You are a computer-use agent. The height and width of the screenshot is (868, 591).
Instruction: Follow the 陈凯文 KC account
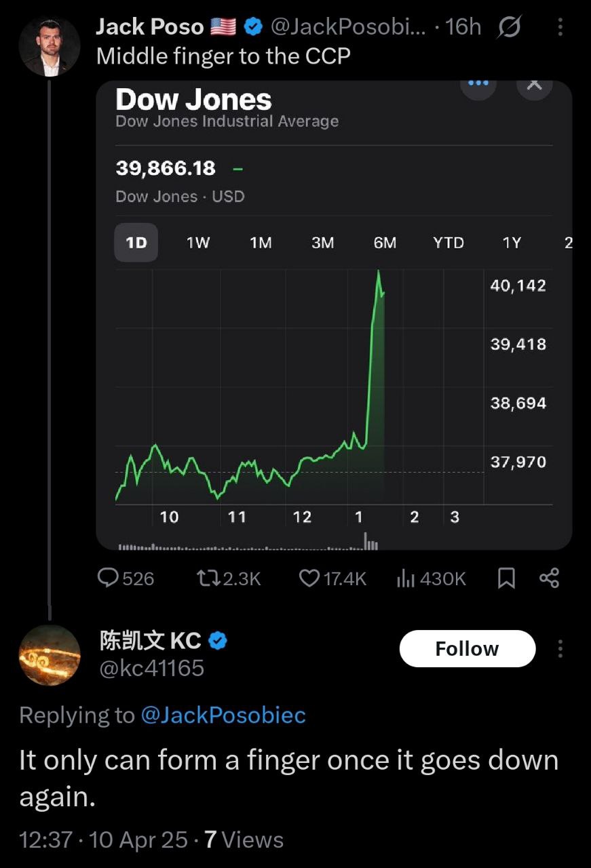click(x=467, y=649)
